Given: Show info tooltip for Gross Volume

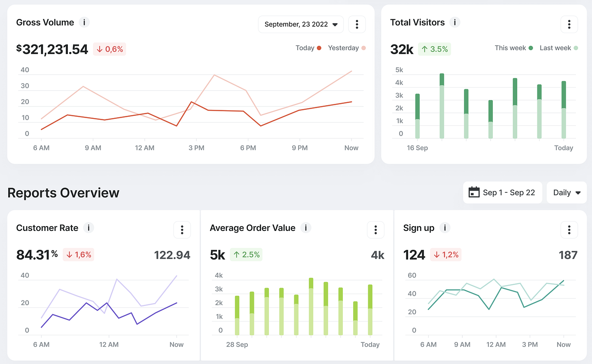Looking at the screenshot, I should (x=84, y=22).
